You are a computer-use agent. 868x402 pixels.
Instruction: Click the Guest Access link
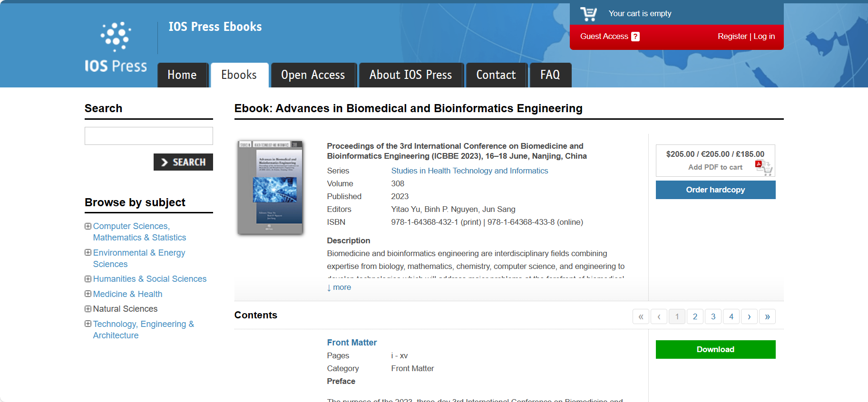(604, 37)
